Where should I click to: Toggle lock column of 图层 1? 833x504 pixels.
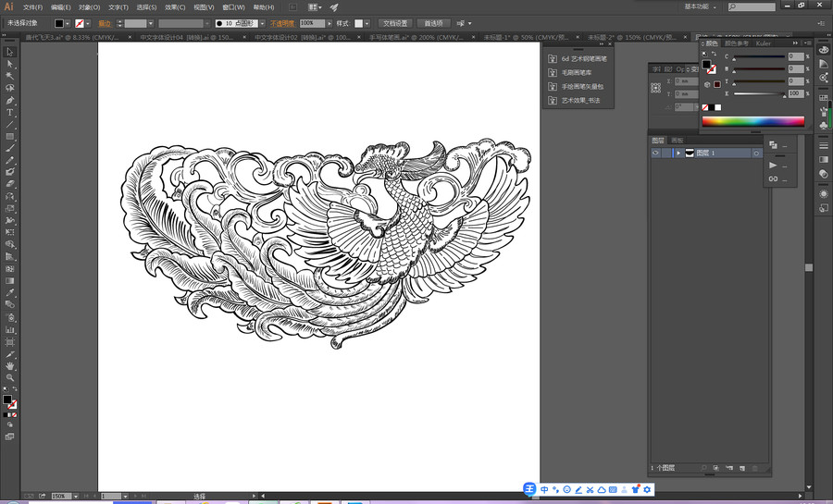point(665,153)
